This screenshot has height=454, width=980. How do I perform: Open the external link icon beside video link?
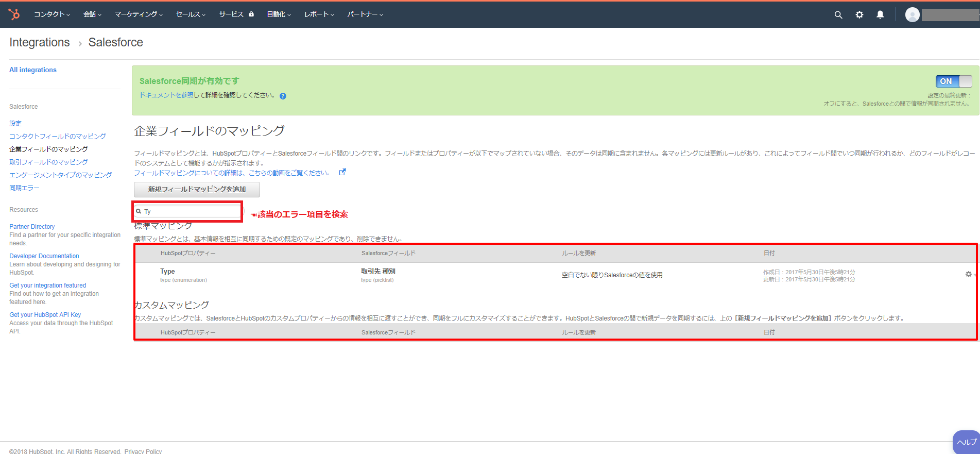coord(342,172)
